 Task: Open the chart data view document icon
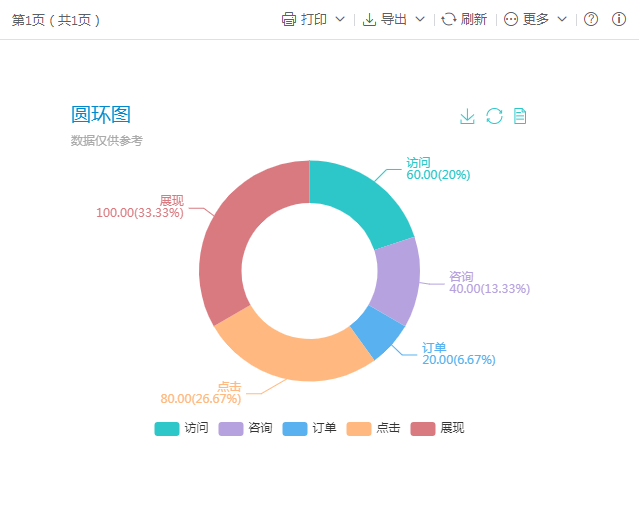pos(520,116)
